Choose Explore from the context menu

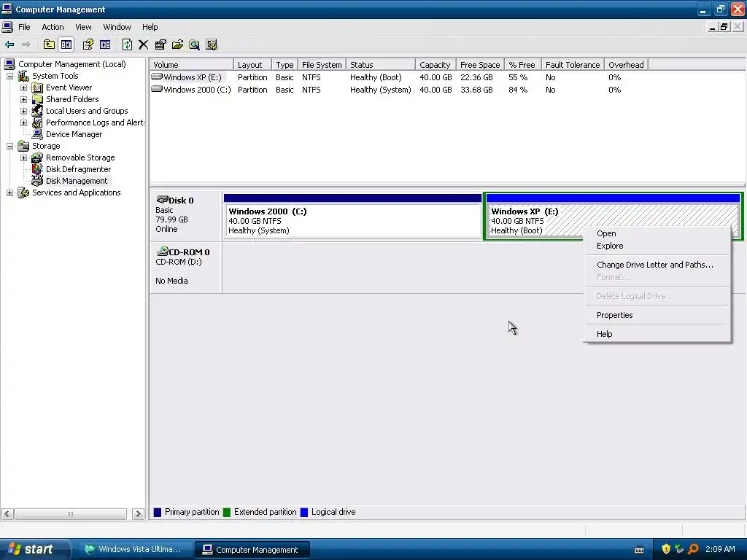pyautogui.click(x=657, y=246)
